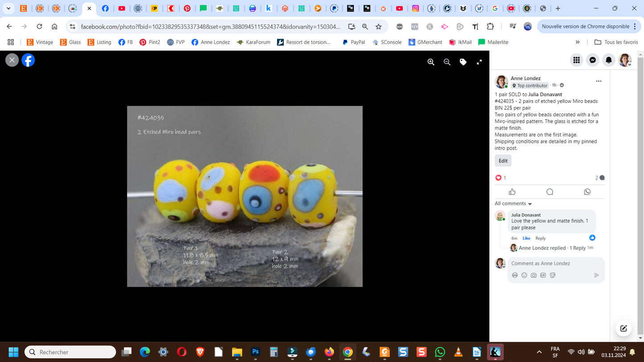Expand the All comments dropdown

513,203
